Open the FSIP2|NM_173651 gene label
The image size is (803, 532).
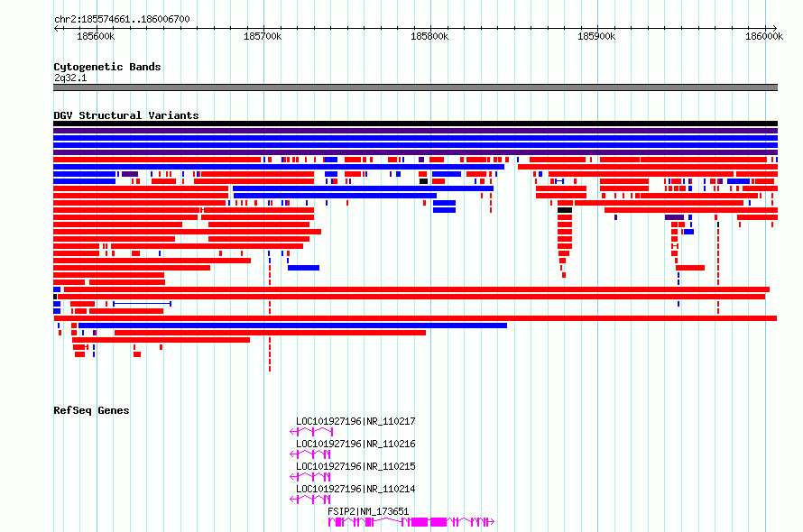[x=368, y=511]
